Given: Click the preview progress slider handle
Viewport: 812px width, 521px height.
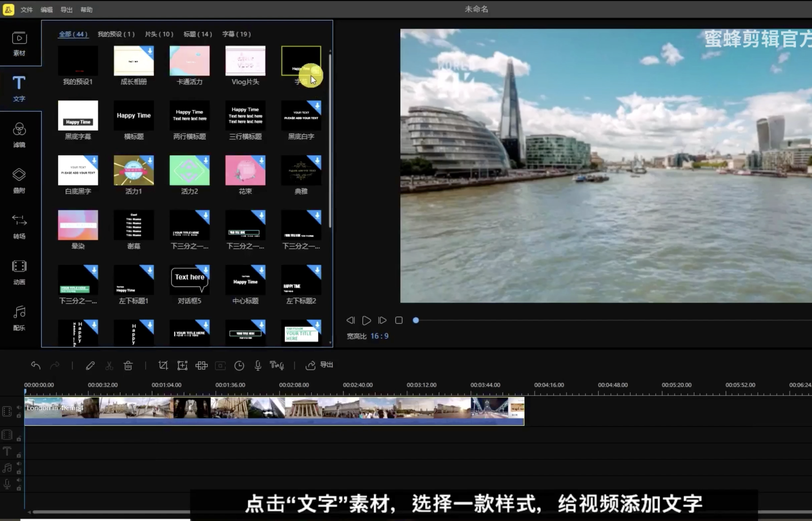Looking at the screenshot, I should (x=416, y=320).
